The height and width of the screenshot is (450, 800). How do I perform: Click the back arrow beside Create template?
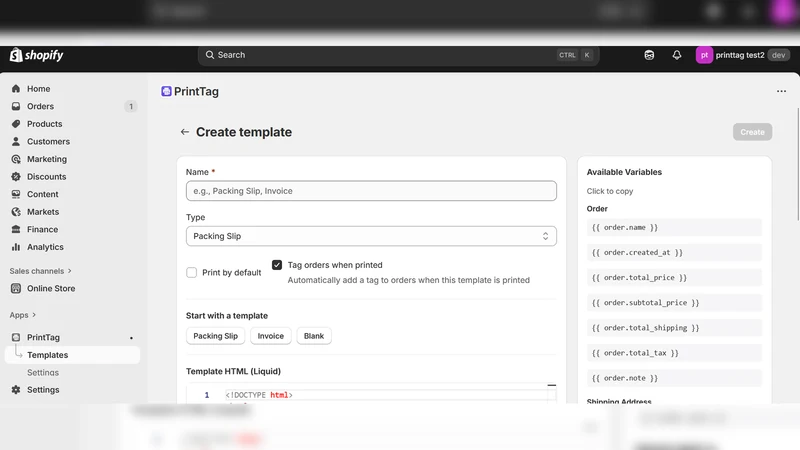coord(185,132)
